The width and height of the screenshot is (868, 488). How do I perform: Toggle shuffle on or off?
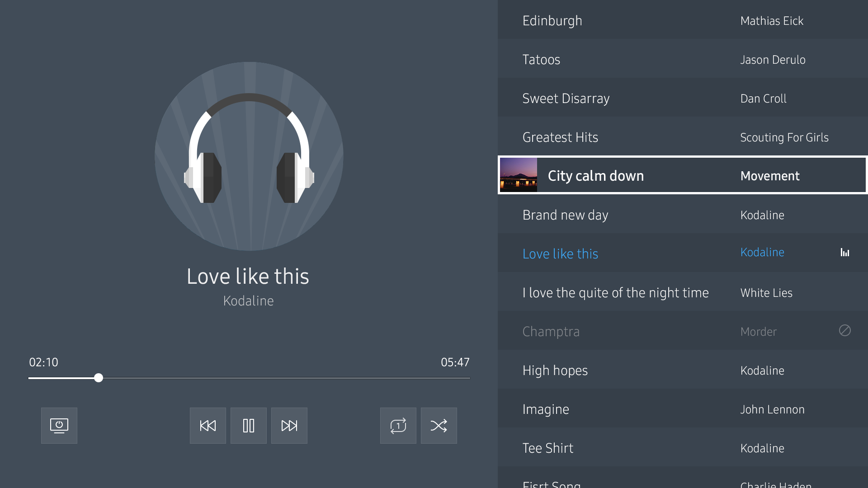click(439, 426)
